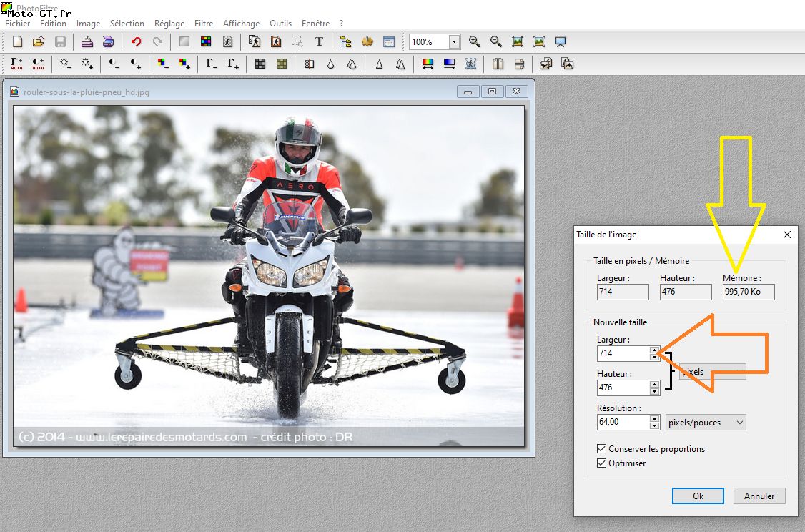Click the Print icon
Image resolution: width=805 pixels, height=532 pixels.
tap(87, 41)
